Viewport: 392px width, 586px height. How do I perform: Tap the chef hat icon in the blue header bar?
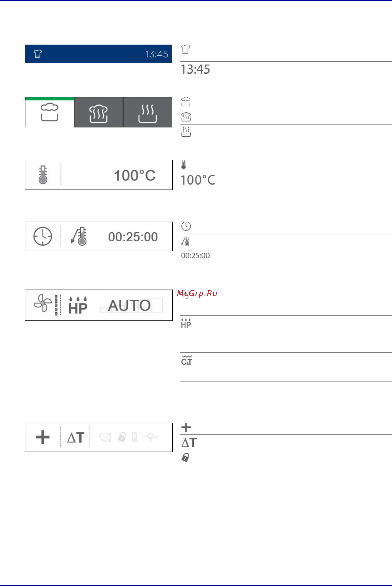click(38, 54)
